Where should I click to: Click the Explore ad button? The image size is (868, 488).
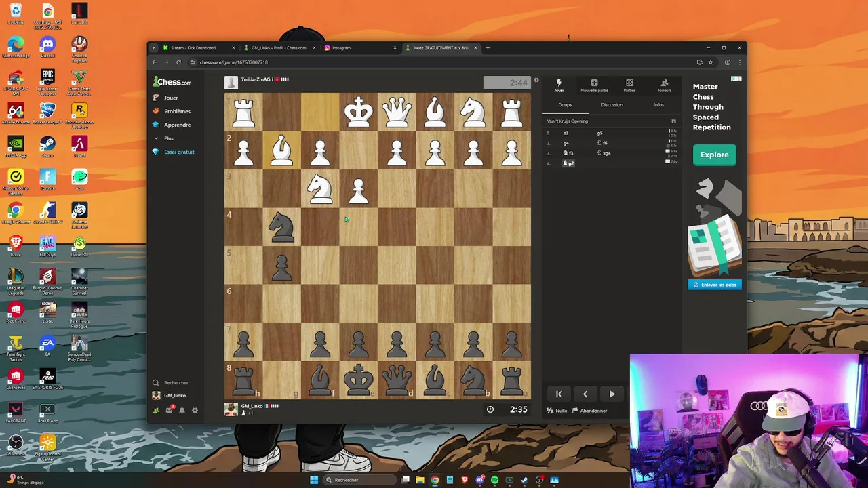[x=714, y=155]
